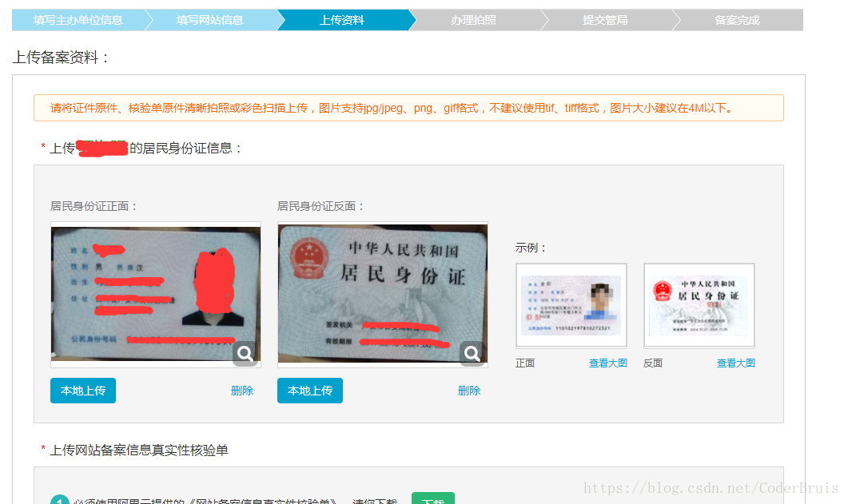Click the uploaded ID front photo

[156, 294]
